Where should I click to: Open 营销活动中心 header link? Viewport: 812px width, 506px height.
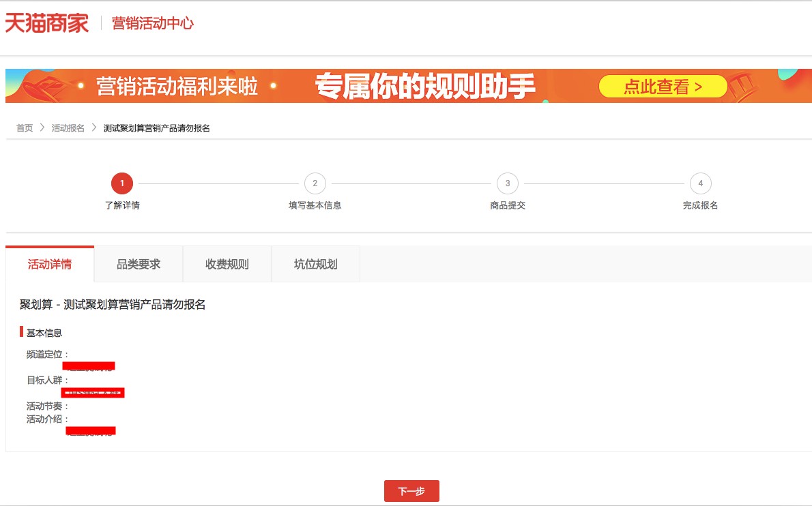click(x=153, y=23)
